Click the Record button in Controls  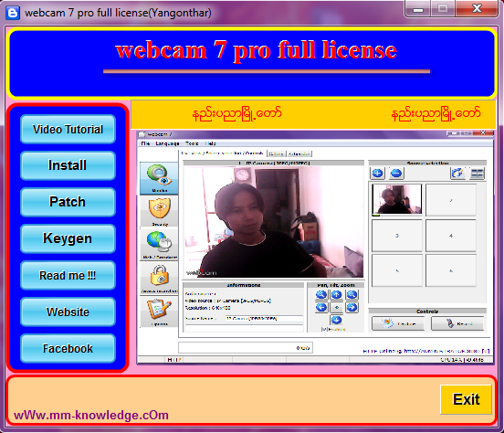pos(457,323)
